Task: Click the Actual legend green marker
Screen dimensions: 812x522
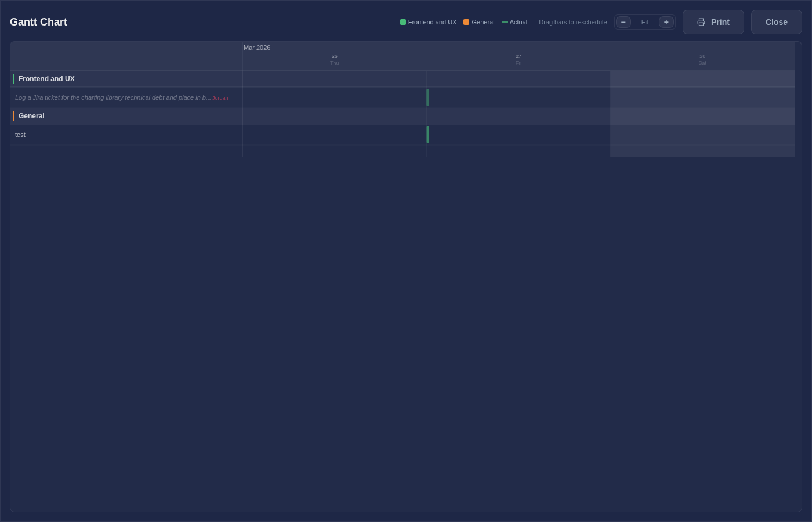Action: pyautogui.click(x=505, y=22)
